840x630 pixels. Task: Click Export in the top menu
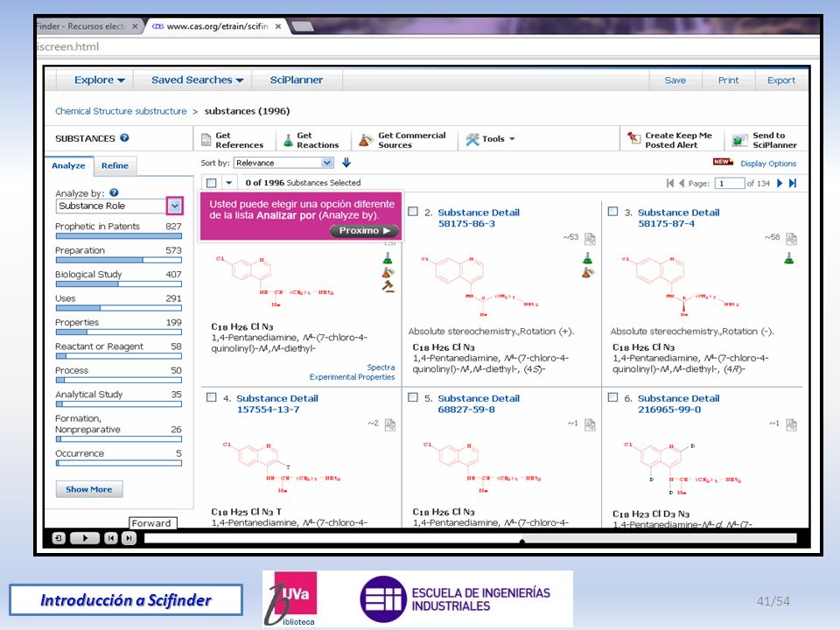(781, 80)
